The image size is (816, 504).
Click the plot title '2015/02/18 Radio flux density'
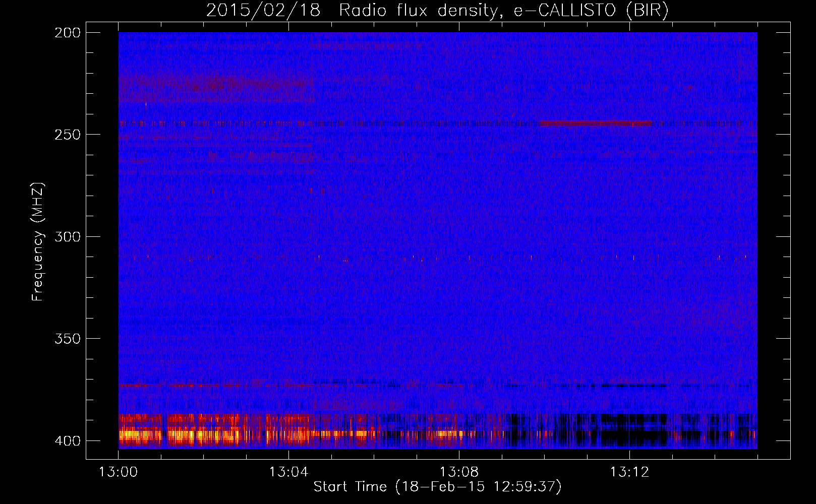[437, 11]
